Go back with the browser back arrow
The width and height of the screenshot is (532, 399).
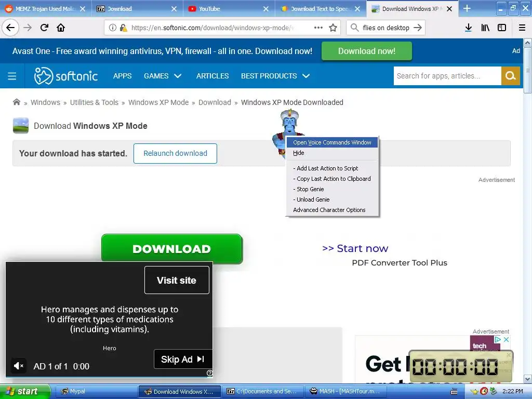pyautogui.click(x=10, y=28)
